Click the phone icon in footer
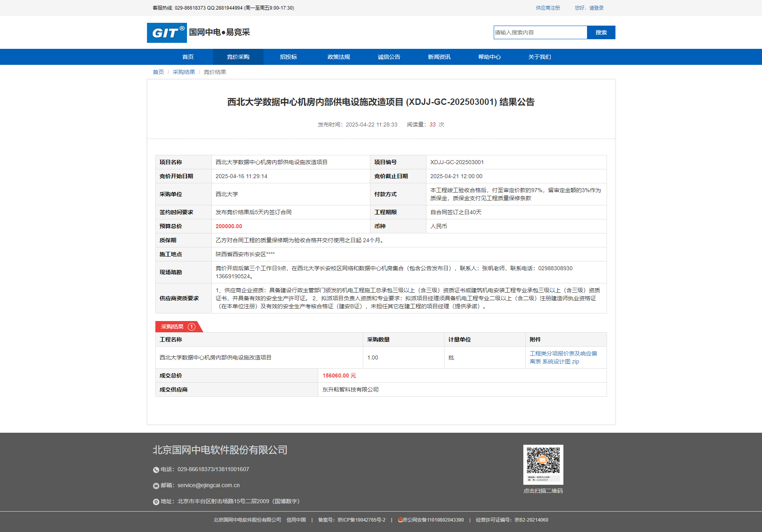This screenshot has height=532, width=762. pos(156,470)
